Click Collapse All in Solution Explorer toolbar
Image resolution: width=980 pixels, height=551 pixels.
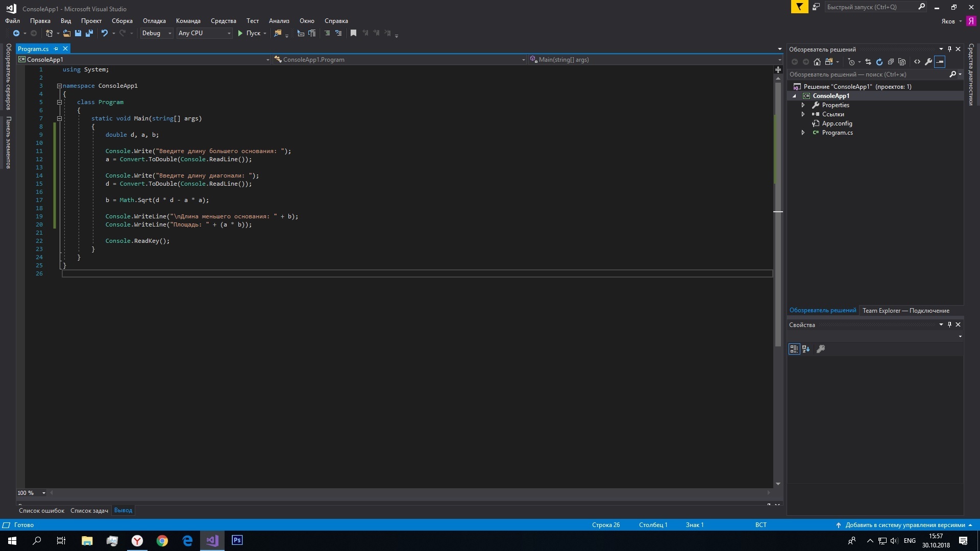click(891, 62)
